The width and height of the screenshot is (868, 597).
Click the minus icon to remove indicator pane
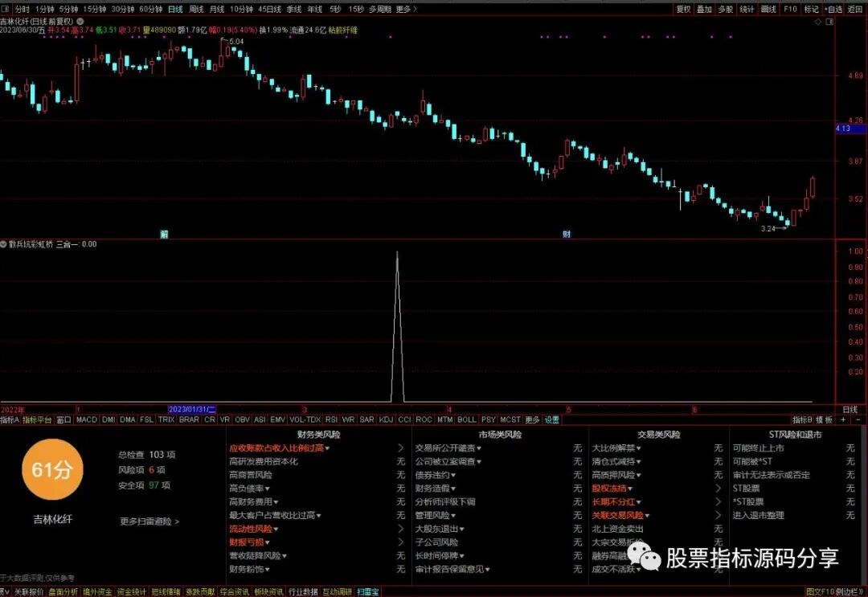point(858,420)
